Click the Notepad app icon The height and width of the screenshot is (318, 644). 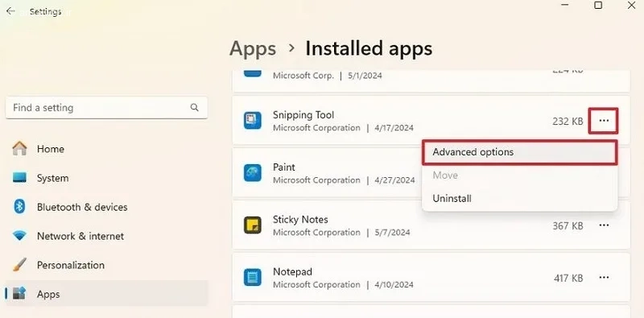252,277
